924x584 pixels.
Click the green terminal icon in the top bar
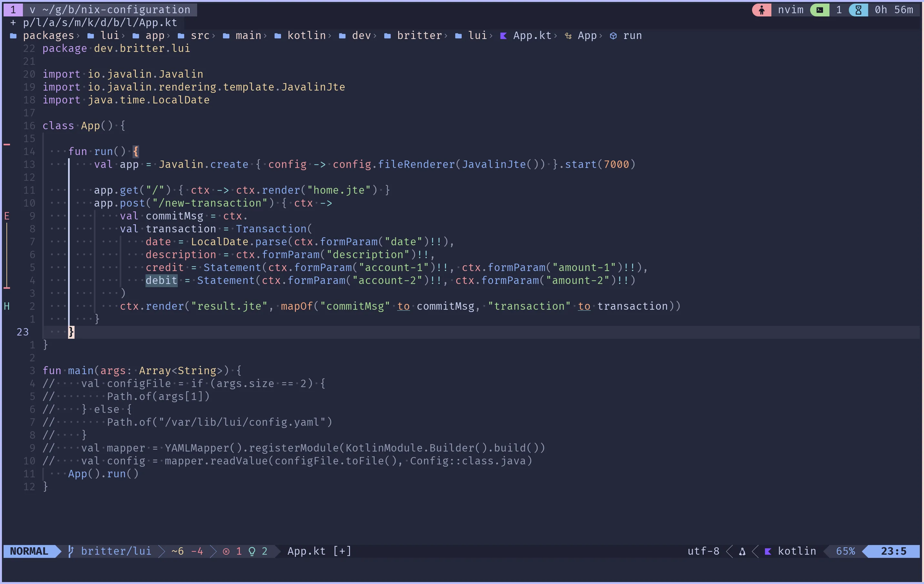coord(820,10)
